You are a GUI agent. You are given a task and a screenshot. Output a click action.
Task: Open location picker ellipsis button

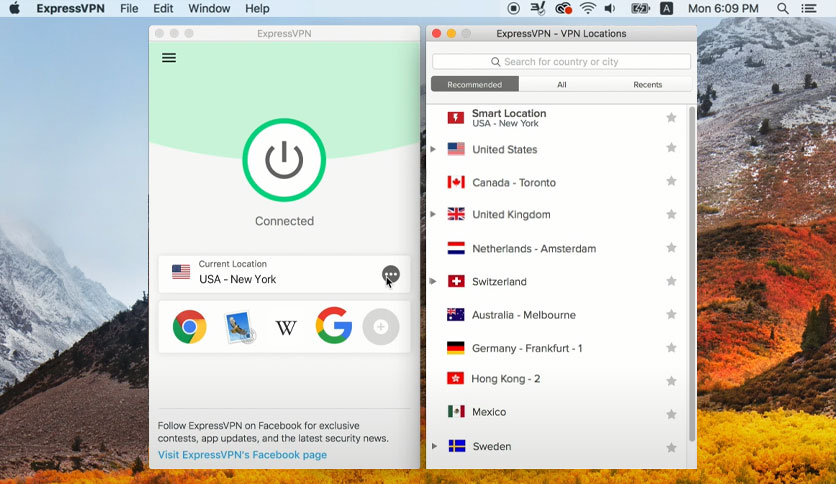[x=391, y=275]
